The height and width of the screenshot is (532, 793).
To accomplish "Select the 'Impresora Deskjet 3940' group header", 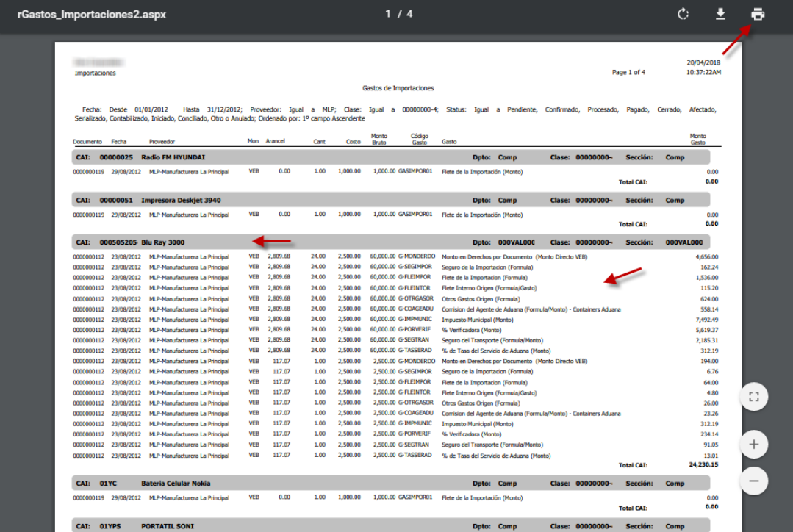I will 181,200.
